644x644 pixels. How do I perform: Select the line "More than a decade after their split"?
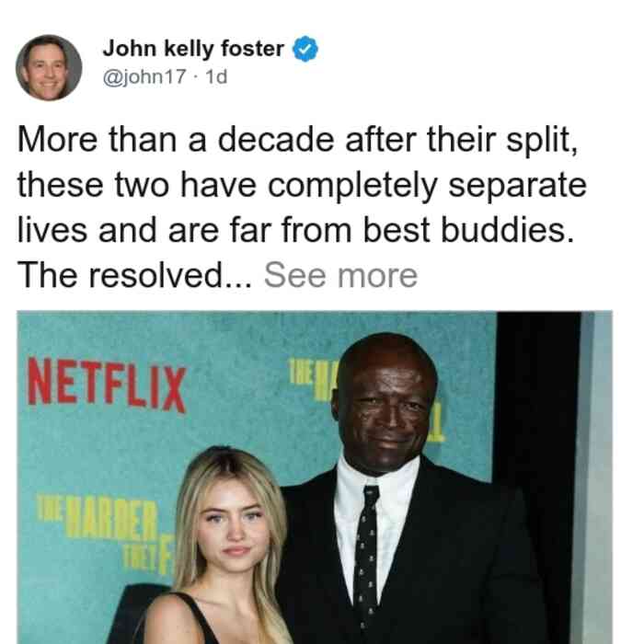click(x=298, y=140)
